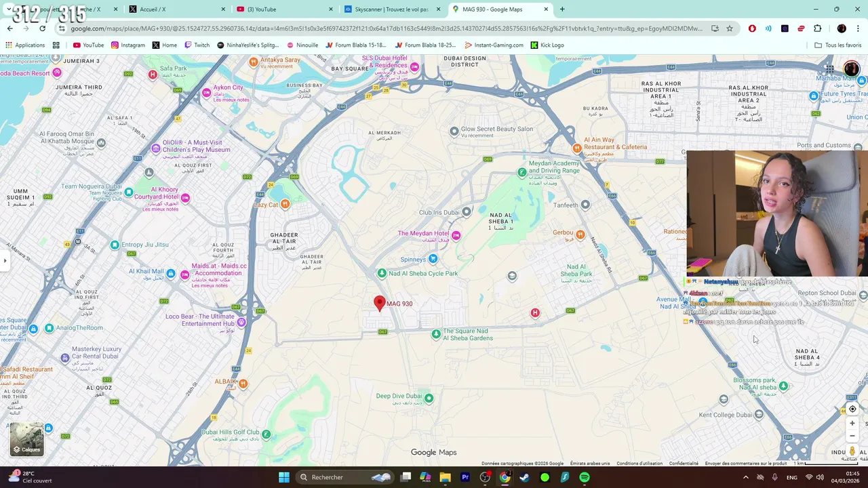Open the YouTube bookmark
Image resolution: width=868 pixels, height=488 pixels.
(88, 45)
